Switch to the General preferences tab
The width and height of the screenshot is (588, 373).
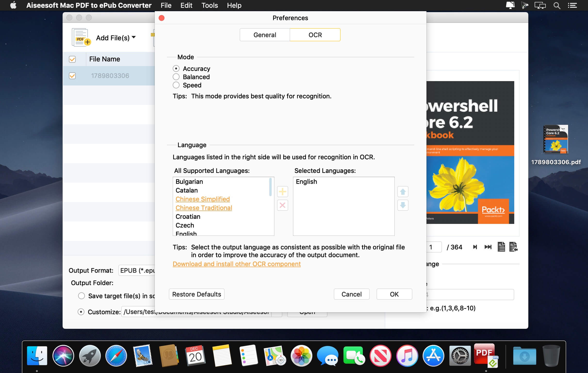click(x=265, y=35)
